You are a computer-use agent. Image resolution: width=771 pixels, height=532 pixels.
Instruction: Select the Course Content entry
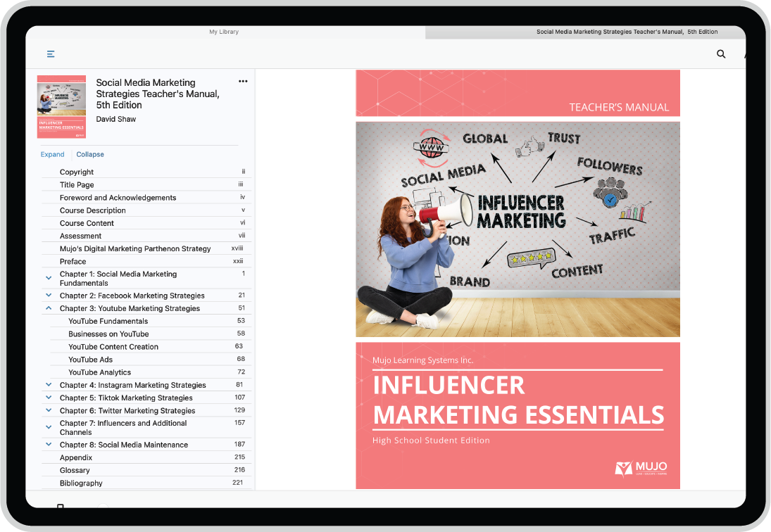[87, 223]
